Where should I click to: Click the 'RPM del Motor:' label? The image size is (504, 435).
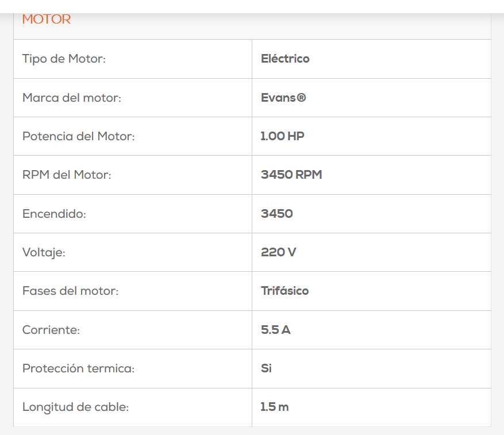(x=67, y=175)
